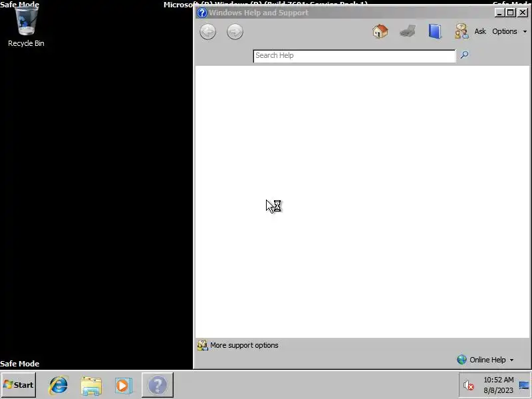The width and height of the screenshot is (532, 399).
Task: Click the Help title bar question icon
Action: click(202, 13)
